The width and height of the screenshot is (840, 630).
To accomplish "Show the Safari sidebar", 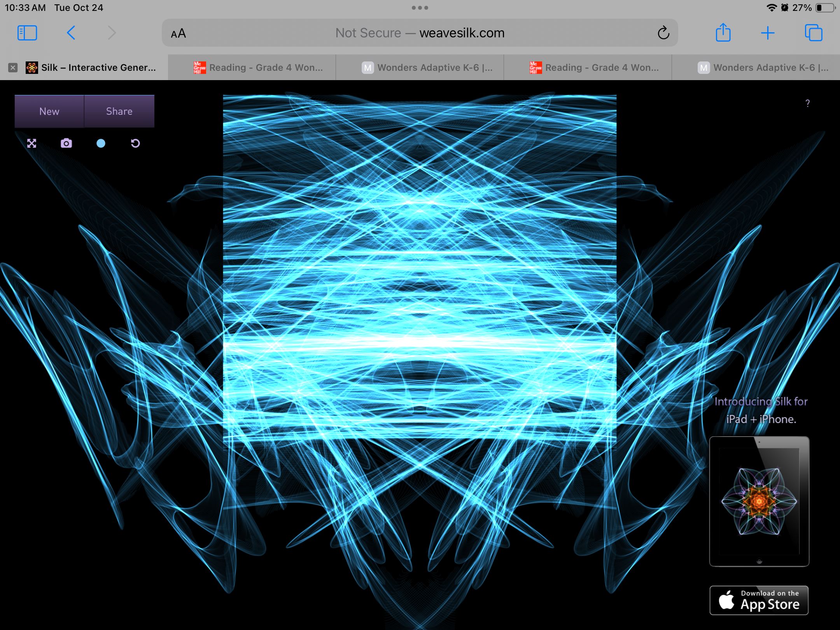I will coord(27,33).
